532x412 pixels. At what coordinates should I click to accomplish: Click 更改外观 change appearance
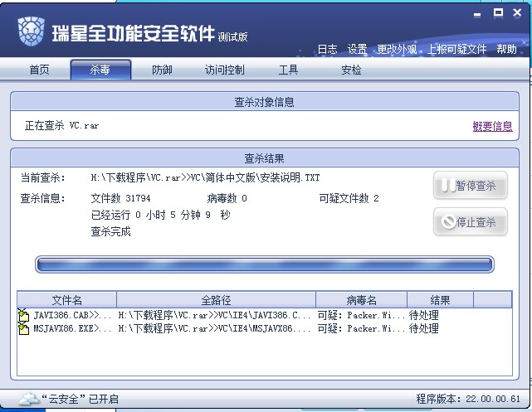(x=397, y=49)
